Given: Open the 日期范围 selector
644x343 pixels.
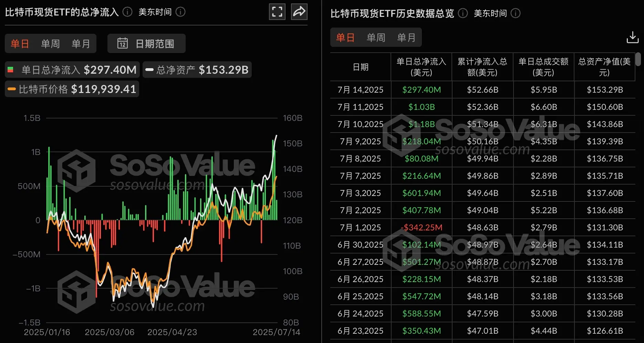Looking at the screenshot, I should click(146, 43).
